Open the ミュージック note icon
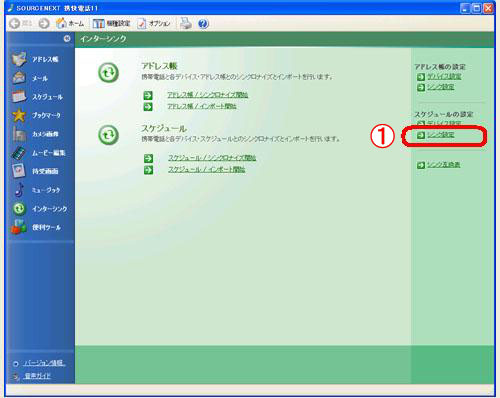Screen dimensions: 500x398 [x=19, y=190]
